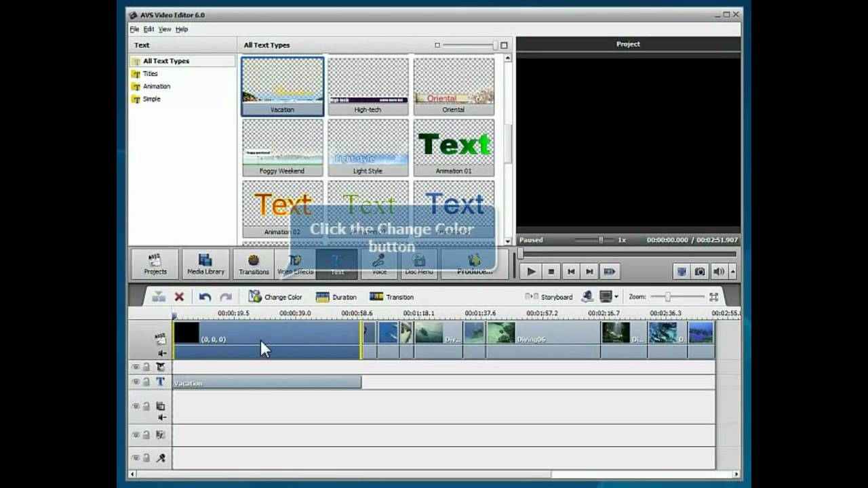Click the Change Color button
Screen dimensions: 868x488
(275, 297)
